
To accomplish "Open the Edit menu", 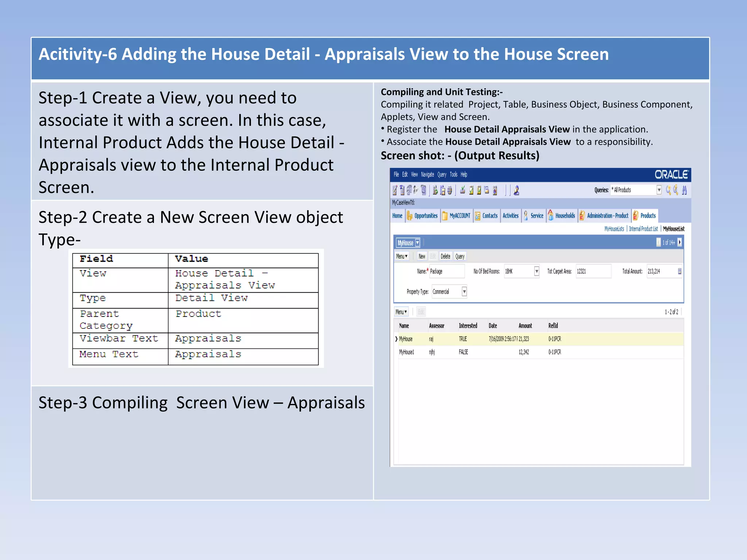I will pos(405,175).
